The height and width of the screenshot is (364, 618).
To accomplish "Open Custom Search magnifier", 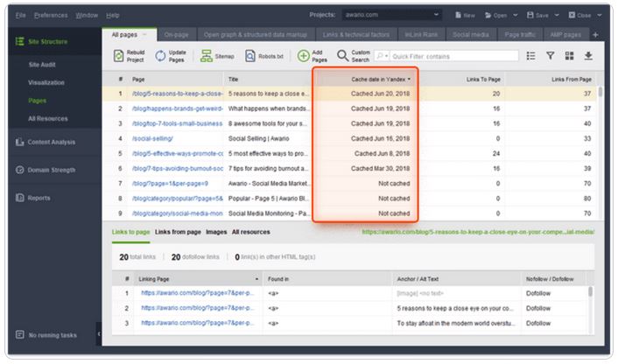I will click(x=342, y=56).
